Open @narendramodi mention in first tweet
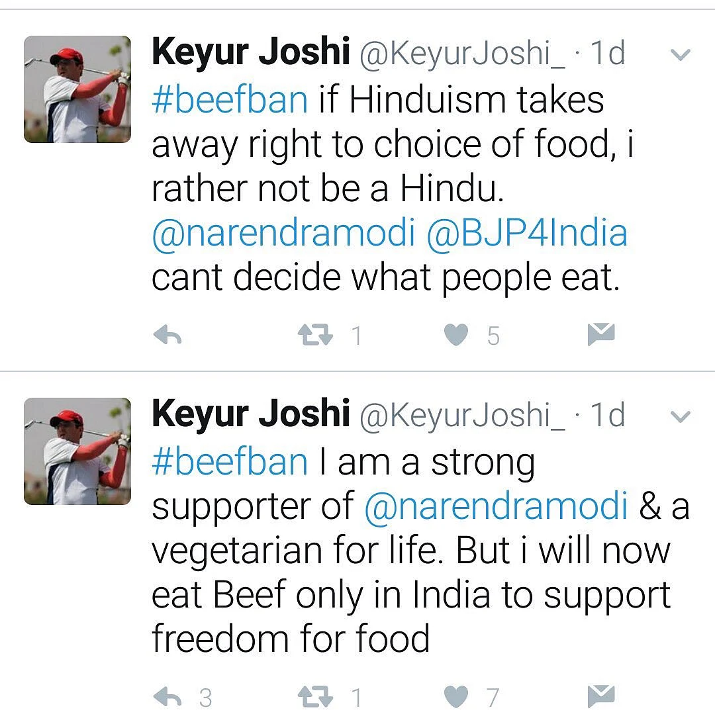The width and height of the screenshot is (715, 728). [283, 234]
